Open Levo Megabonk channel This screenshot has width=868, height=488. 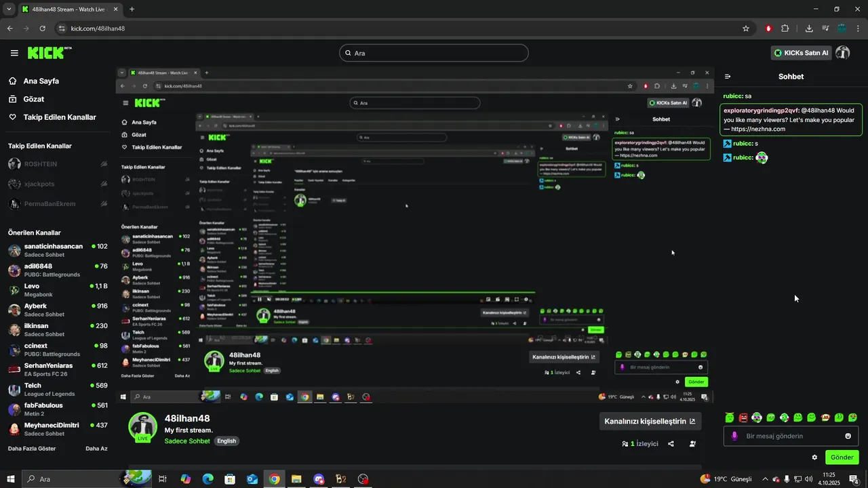[58, 290]
